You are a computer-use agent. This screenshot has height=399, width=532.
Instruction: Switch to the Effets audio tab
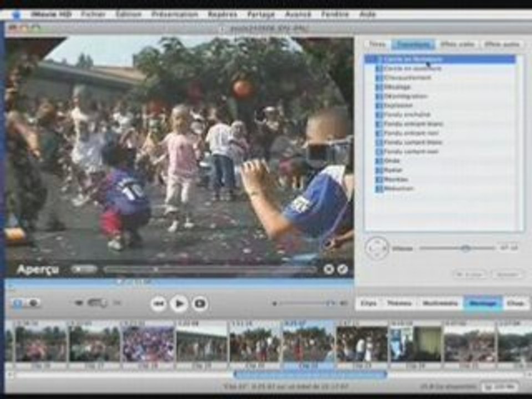coord(502,44)
